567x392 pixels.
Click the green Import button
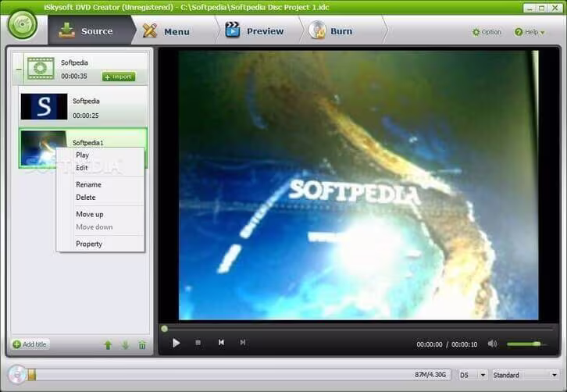(119, 77)
